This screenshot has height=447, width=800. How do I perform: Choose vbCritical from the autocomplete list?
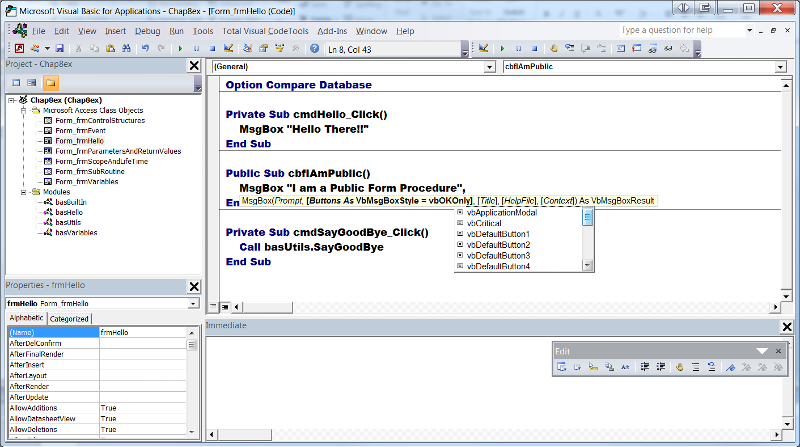point(484,224)
